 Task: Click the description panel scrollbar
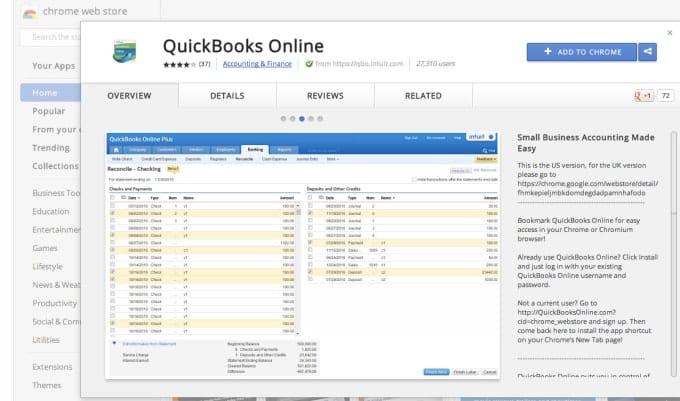(673, 254)
